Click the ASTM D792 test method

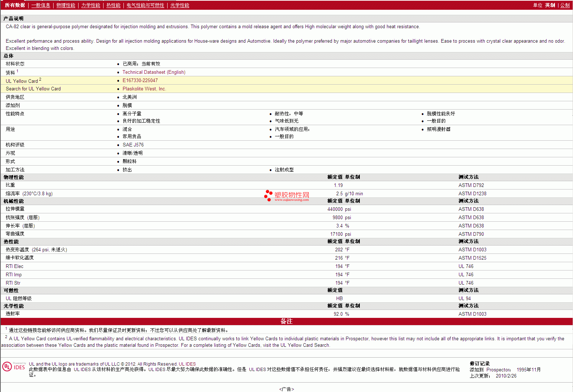pos(471,185)
